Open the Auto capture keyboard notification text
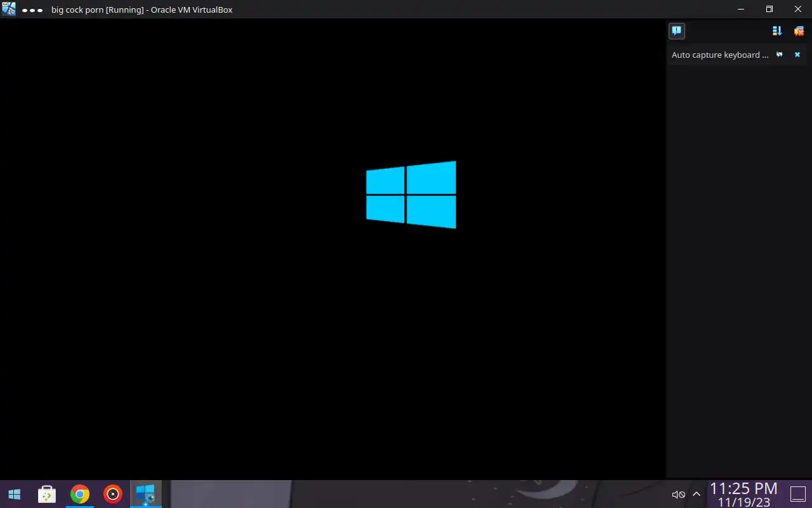This screenshot has width=812, height=508. click(720, 55)
